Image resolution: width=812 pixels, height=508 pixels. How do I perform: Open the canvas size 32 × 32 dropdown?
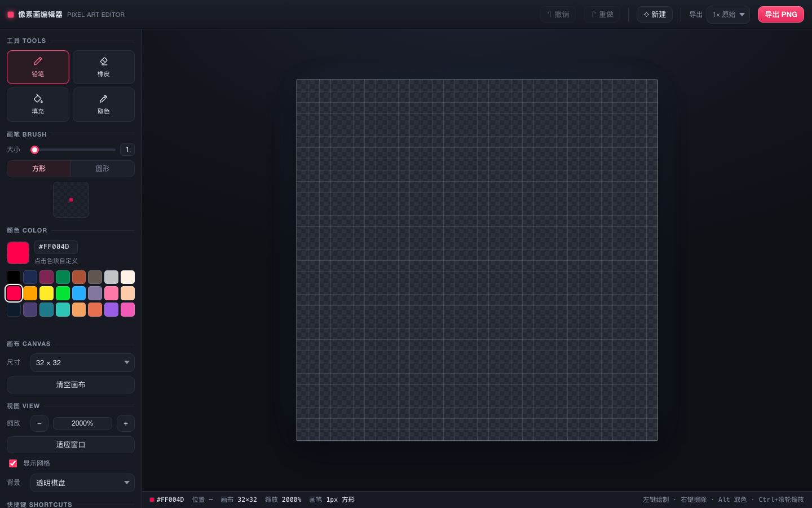coord(82,362)
